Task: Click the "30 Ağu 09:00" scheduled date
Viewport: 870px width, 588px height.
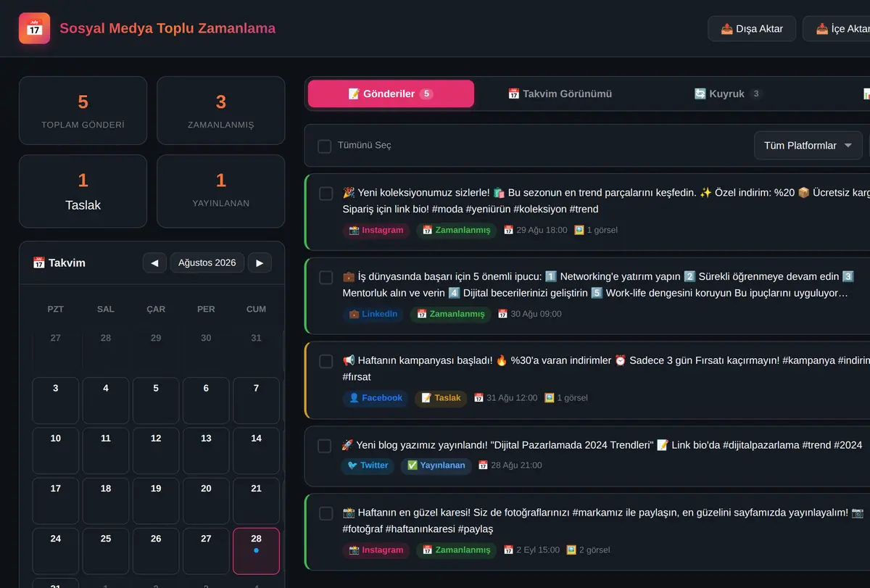Action: click(530, 314)
